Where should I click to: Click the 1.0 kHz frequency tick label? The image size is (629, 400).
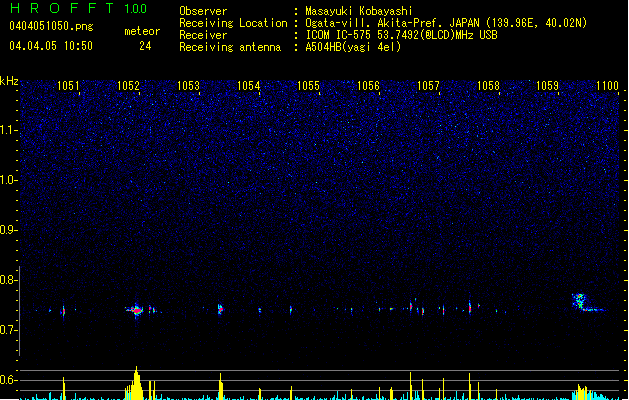tap(8, 180)
